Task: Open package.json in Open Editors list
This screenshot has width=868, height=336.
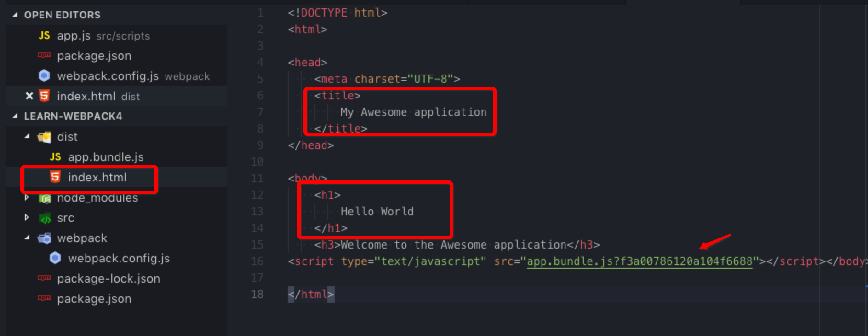Action: point(94,56)
